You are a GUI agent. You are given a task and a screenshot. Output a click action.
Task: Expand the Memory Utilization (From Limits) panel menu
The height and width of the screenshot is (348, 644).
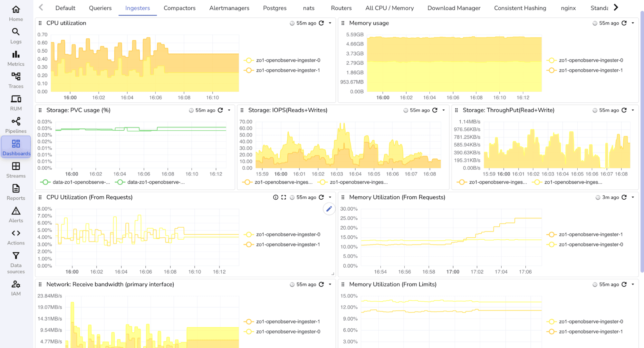633,284
